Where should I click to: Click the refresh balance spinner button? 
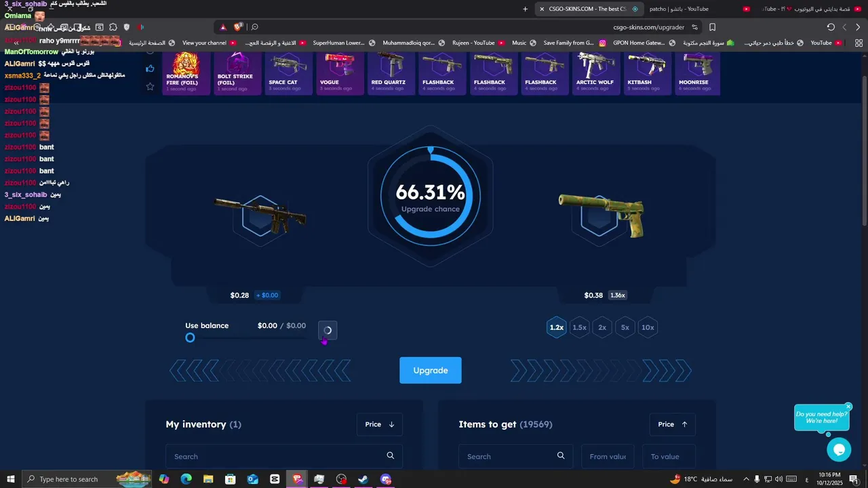328,331
